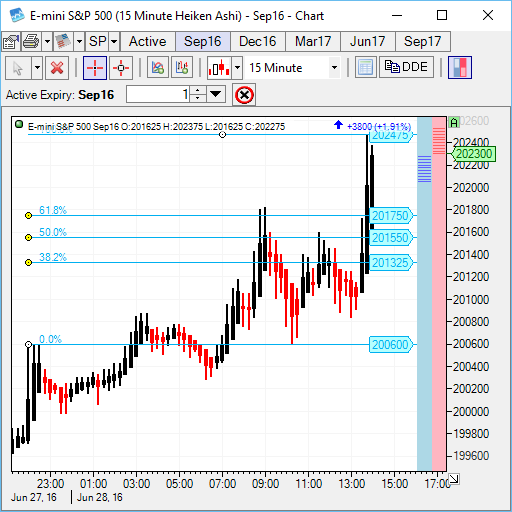Click the 201550 price label tag
This screenshot has height=512, width=512.
(391, 238)
